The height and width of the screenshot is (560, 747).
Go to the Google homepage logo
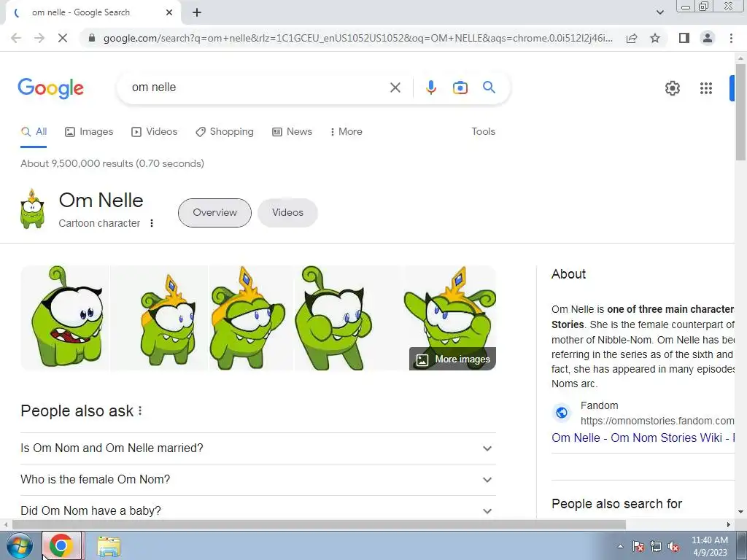(50, 88)
